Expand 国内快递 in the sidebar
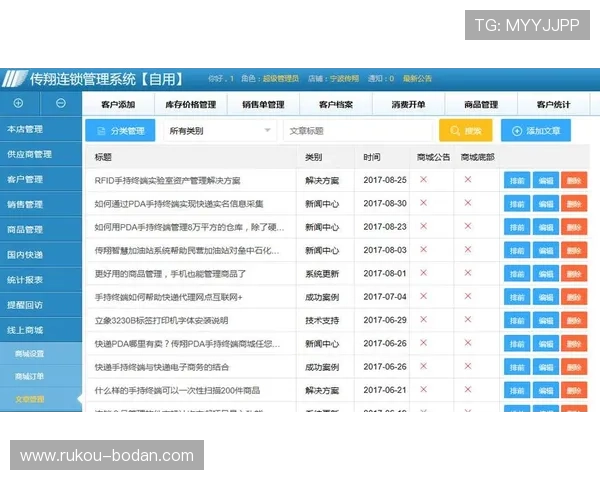Image resolution: width=600 pixels, height=480 pixels. (41, 255)
